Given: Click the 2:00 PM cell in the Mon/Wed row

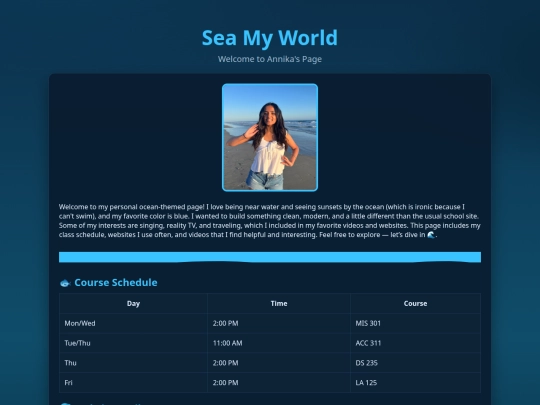Looking at the screenshot, I should (279, 323).
